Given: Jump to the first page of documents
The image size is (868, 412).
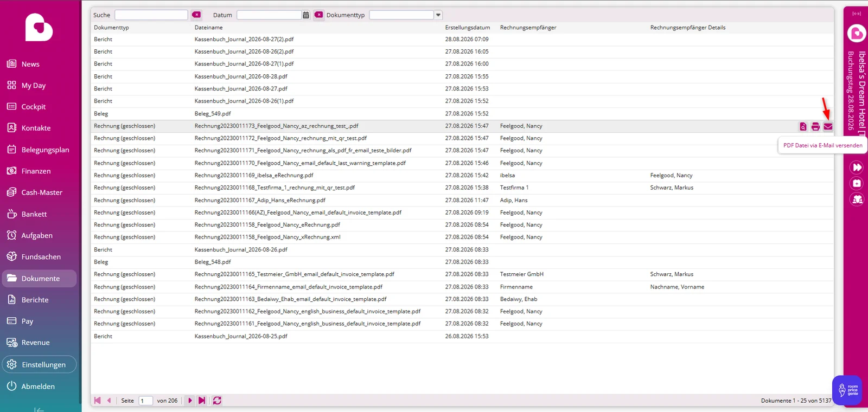Looking at the screenshot, I should tap(98, 401).
